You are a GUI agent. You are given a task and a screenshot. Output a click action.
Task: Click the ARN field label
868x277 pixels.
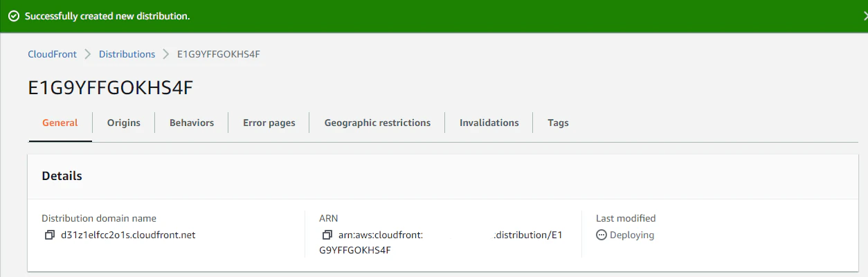(x=329, y=218)
